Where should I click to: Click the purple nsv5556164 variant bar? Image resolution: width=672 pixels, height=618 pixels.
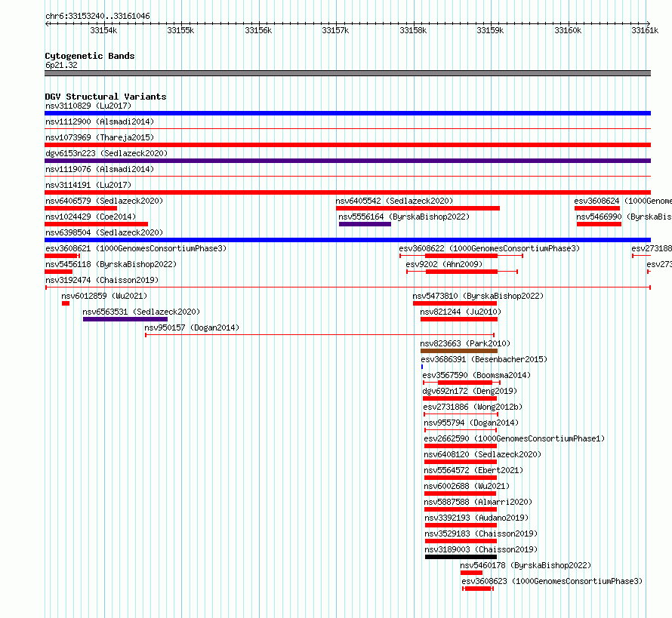click(365, 224)
